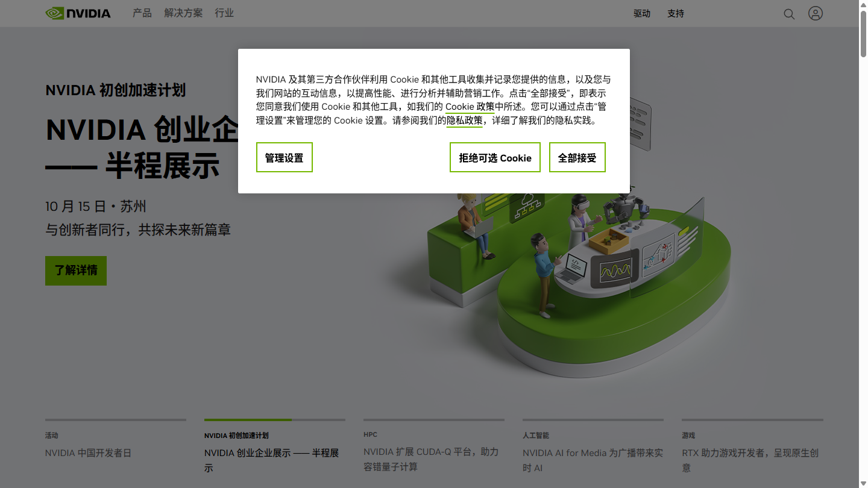
Task: Go to 驱动 in the header
Action: (642, 13)
